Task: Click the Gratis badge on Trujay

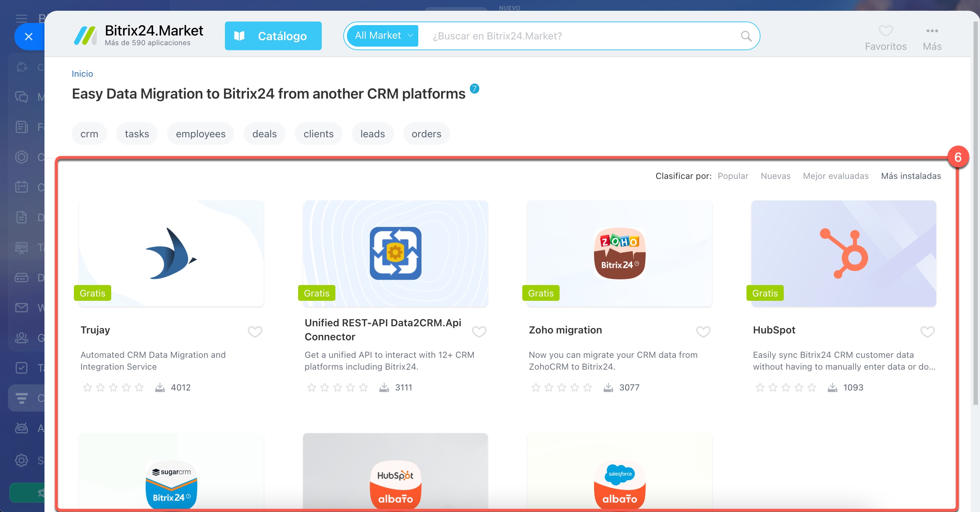Action: point(93,293)
